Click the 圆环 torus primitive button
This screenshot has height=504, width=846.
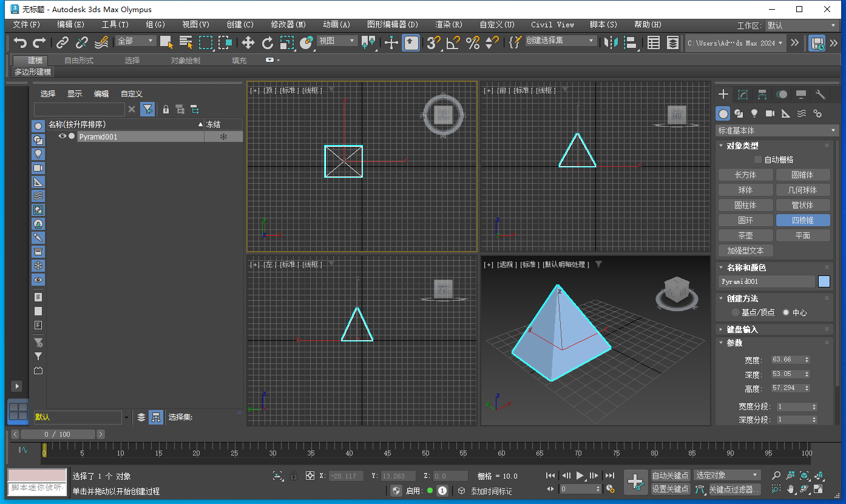(x=745, y=220)
